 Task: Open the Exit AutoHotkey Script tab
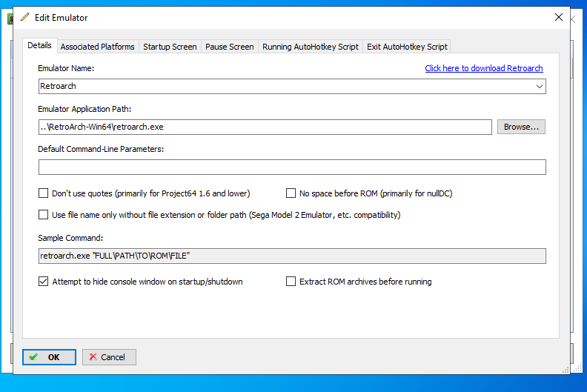pyautogui.click(x=407, y=47)
